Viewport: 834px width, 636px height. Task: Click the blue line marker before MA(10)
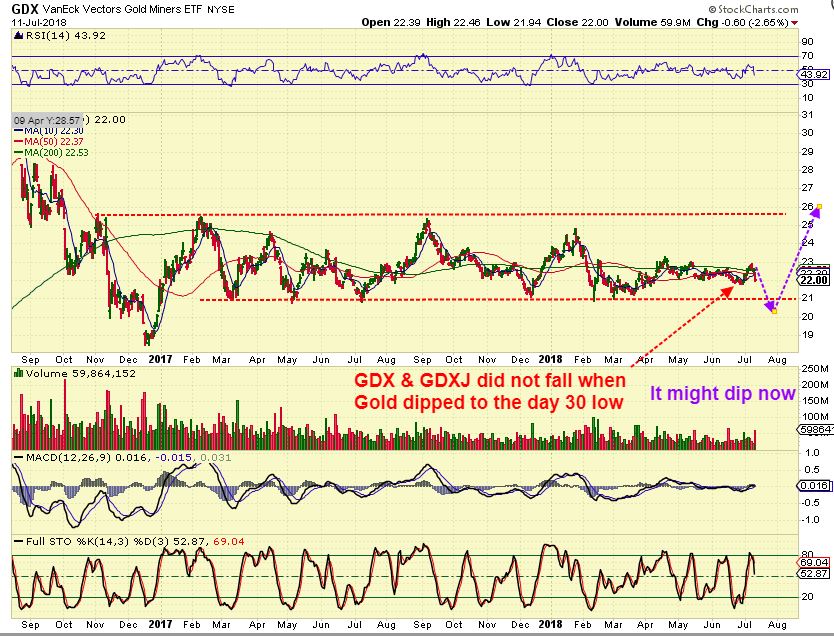[x=18, y=131]
